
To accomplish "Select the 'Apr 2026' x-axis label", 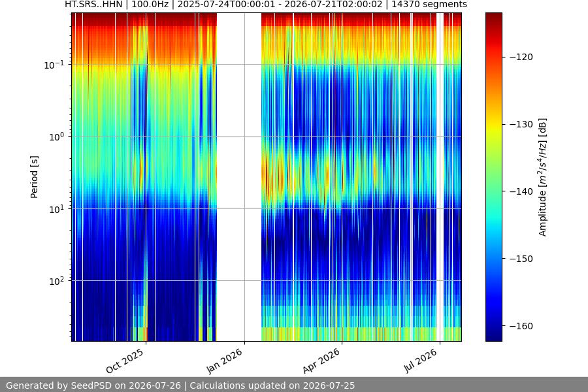I will click(x=321, y=361).
